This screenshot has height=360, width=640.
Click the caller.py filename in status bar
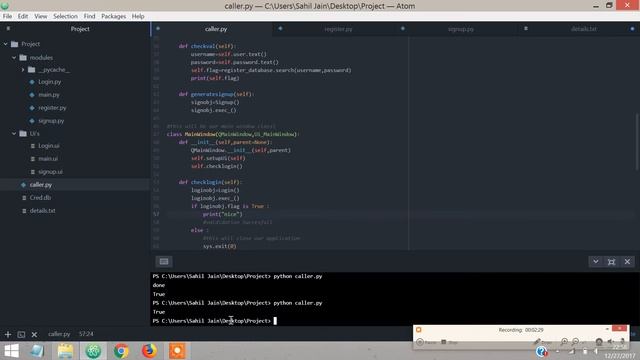point(59,334)
